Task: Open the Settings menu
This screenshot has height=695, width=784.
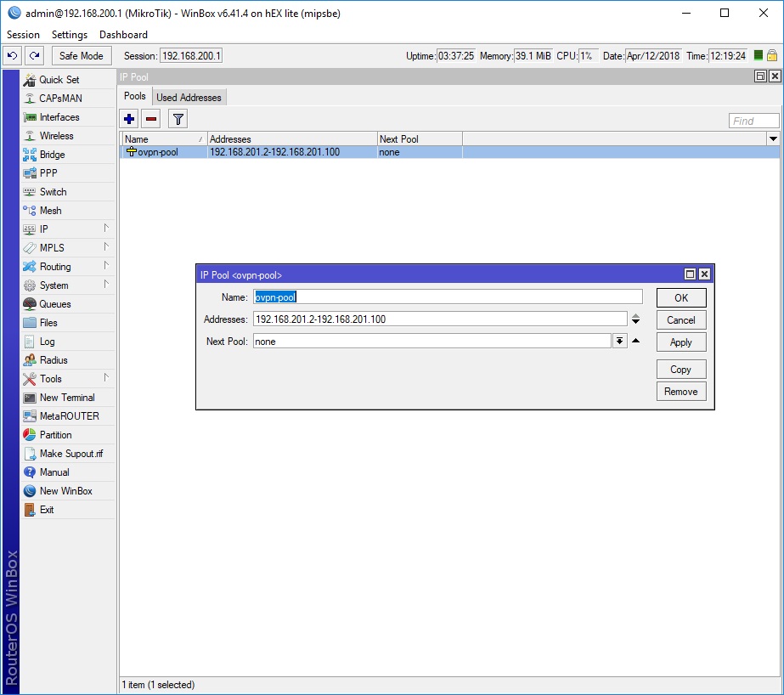Action: 70,35
